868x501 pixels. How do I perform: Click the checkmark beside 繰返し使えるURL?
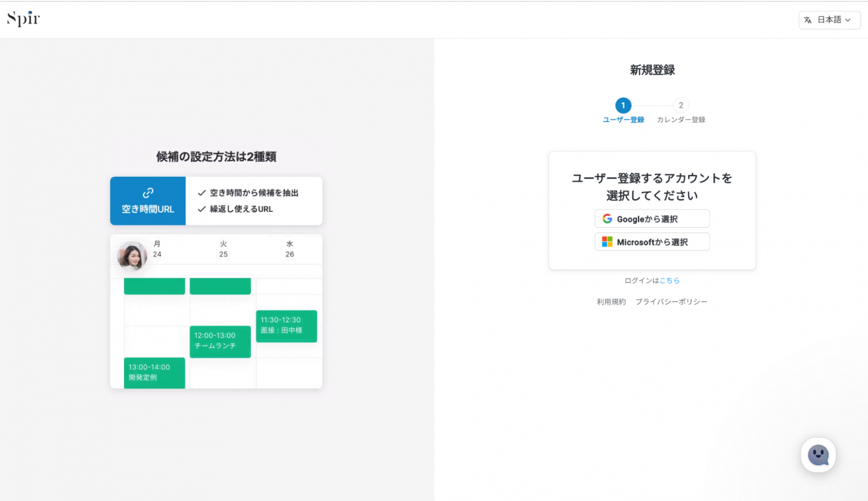[202, 208]
